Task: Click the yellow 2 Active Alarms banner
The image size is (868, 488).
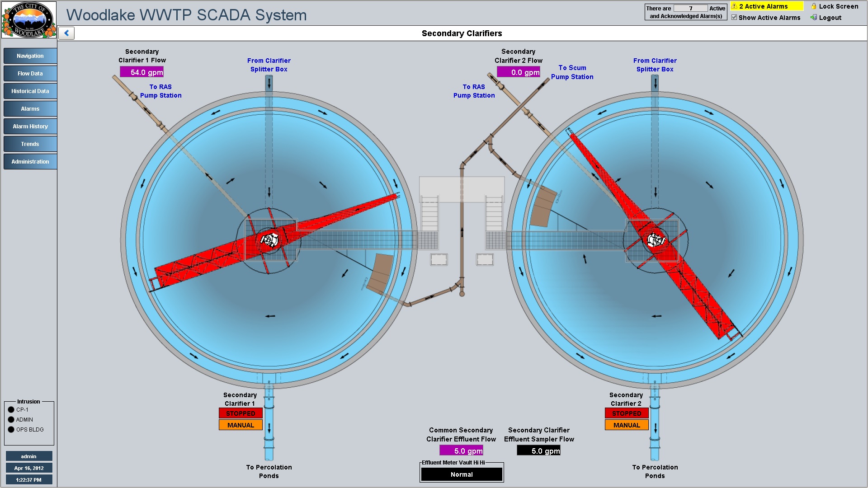Action: [x=767, y=6]
